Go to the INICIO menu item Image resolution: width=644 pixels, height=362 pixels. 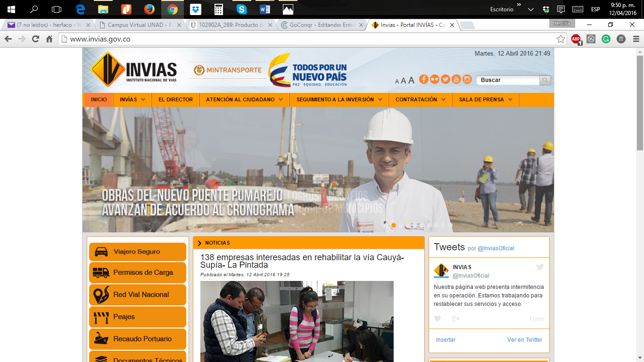click(99, 99)
